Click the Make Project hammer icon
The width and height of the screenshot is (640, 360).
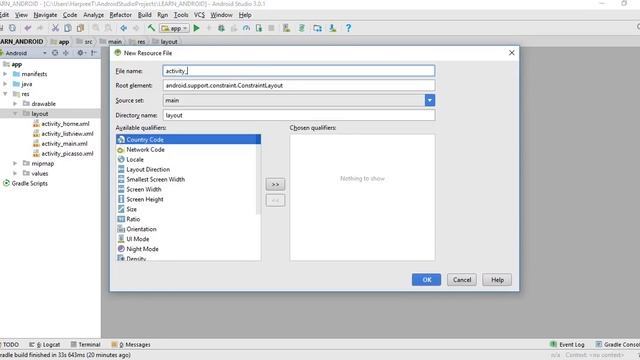pos(151,28)
